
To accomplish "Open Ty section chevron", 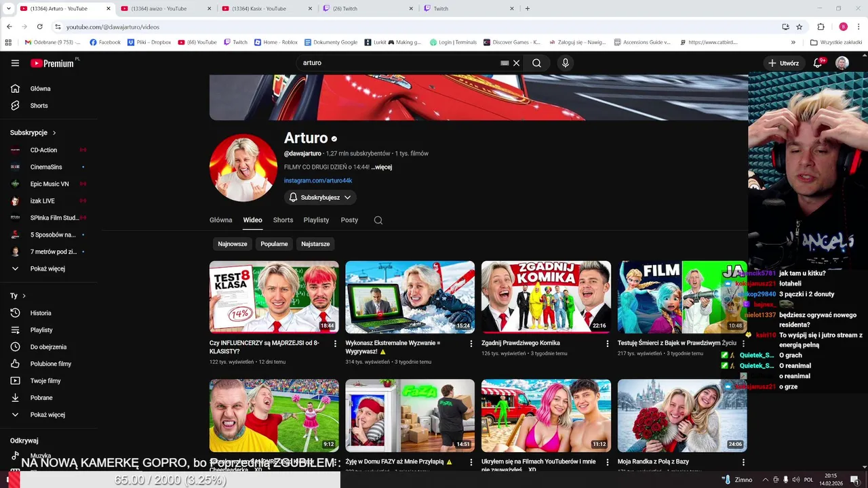I will coord(24,296).
